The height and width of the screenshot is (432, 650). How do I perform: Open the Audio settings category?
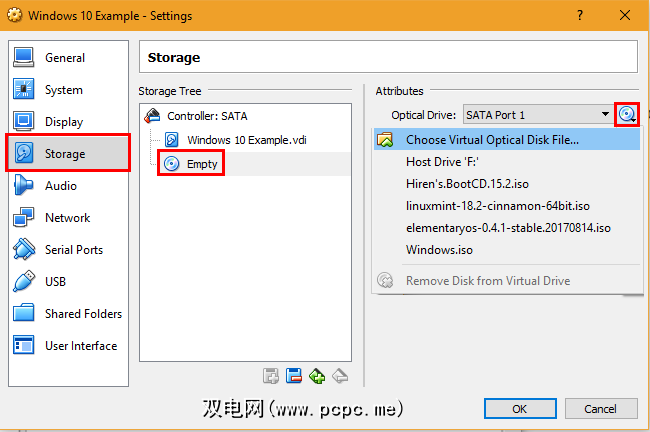61,186
